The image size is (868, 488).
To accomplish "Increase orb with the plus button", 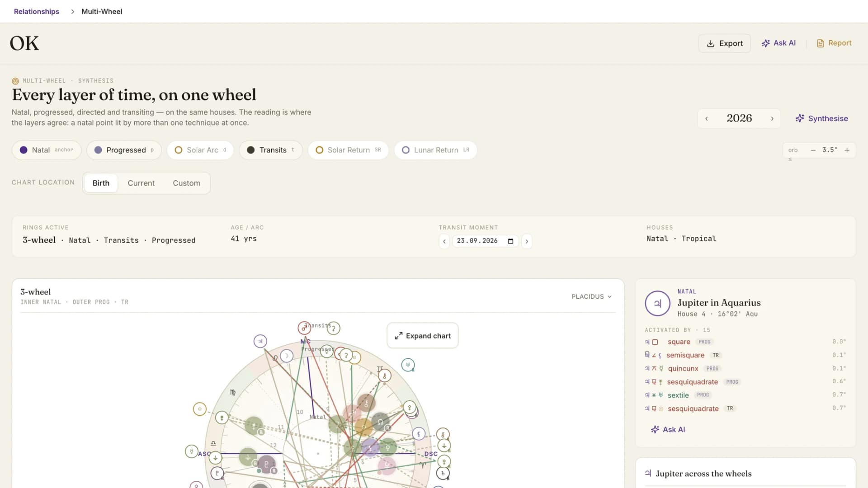I will [847, 150].
